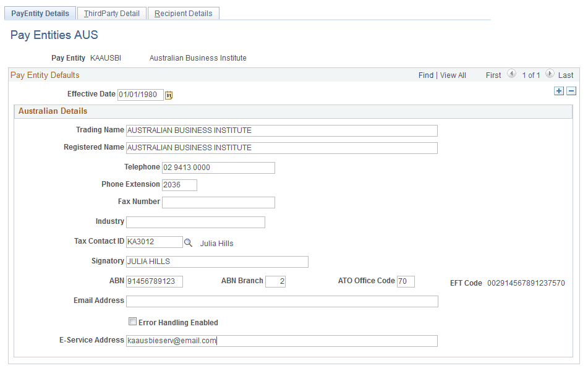Switch to the Recipient Details tab
Viewport: 588px width, 371px height.
coord(183,12)
